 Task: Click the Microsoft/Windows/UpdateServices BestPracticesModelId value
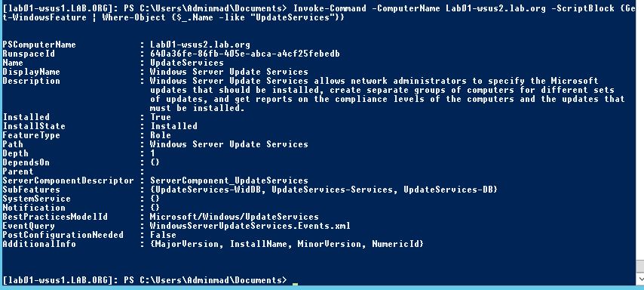(234, 217)
